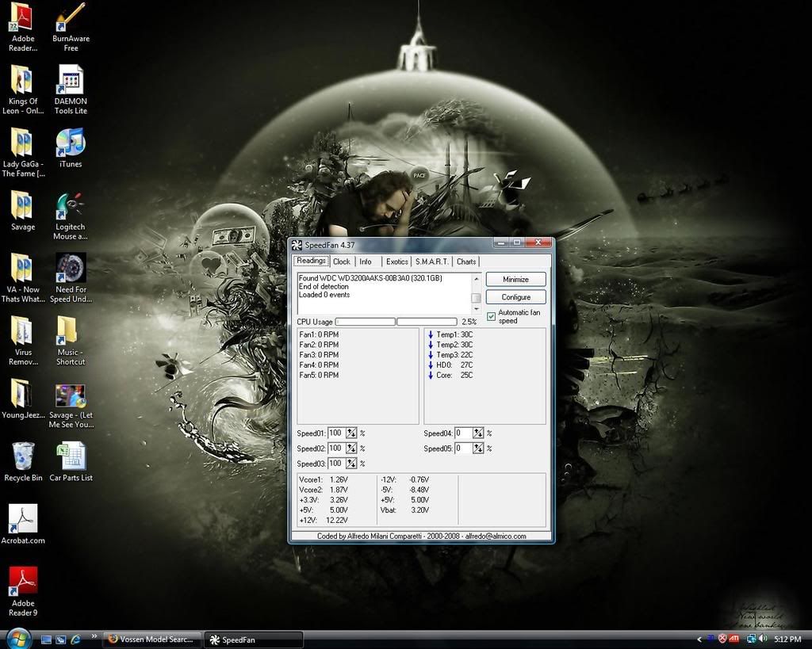The image size is (812, 649).
Task: Open Music - Shortcut folder
Action: 71,341
